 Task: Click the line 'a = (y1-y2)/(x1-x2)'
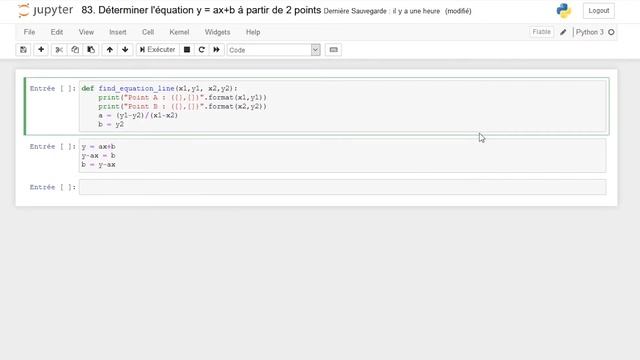coord(138,116)
